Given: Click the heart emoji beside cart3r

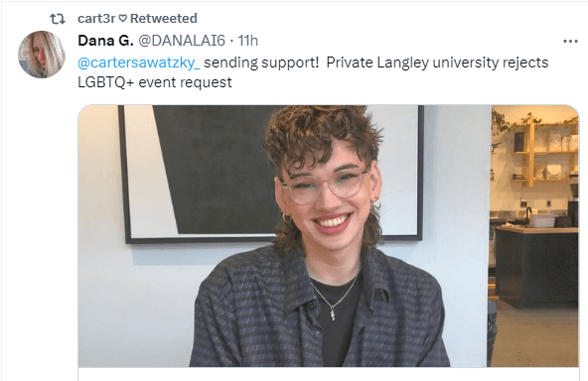Looking at the screenshot, I should [122, 18].
